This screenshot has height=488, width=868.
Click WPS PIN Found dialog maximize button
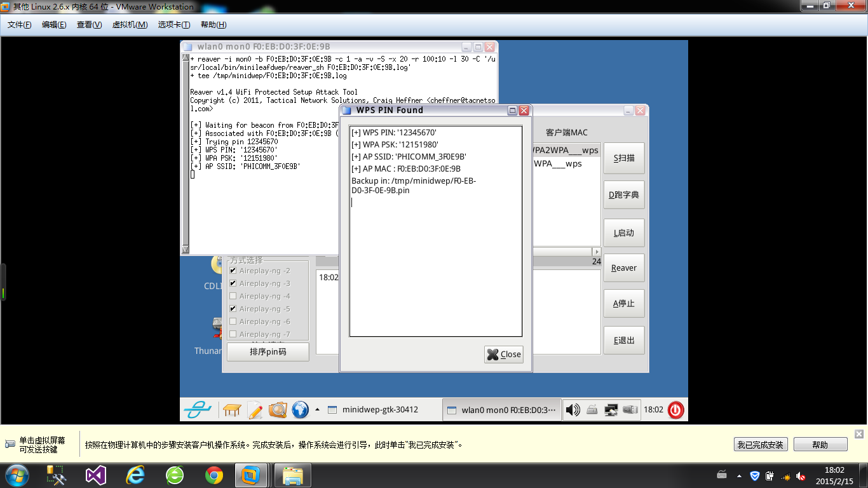pos(512,111)
